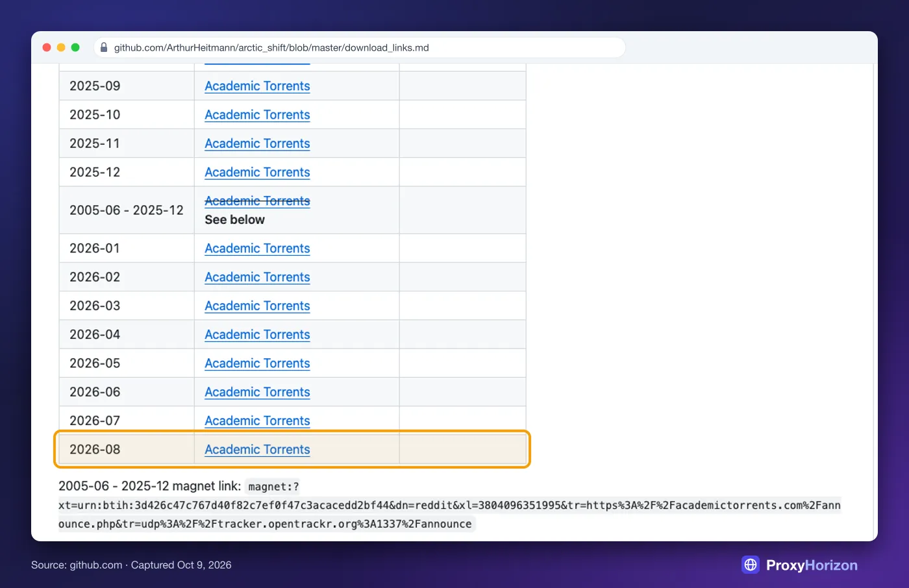Image resolution: width=909 pixels, height=588 pixels.
Task: Open the Academic Torrents link for 2025-10
Action: 257,115
